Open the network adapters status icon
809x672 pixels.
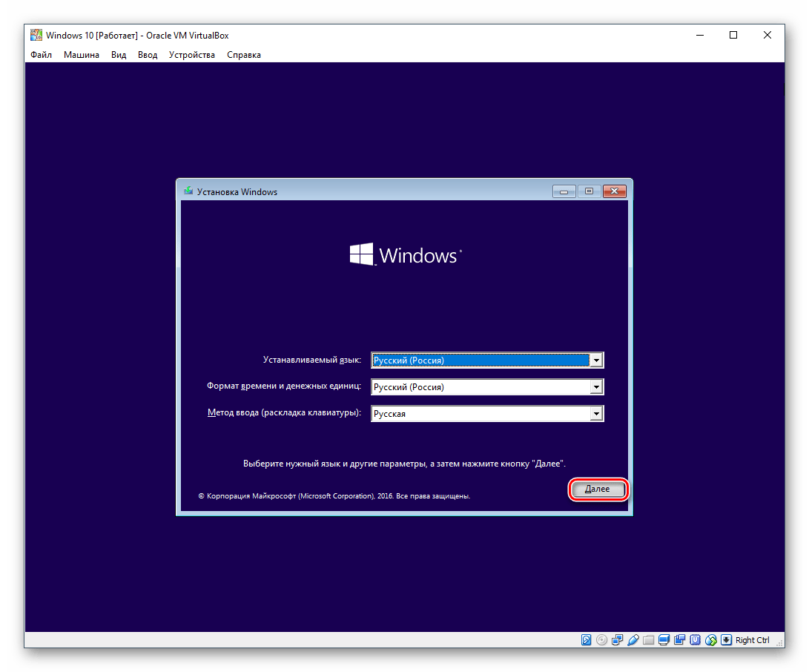tap(617, 640)
